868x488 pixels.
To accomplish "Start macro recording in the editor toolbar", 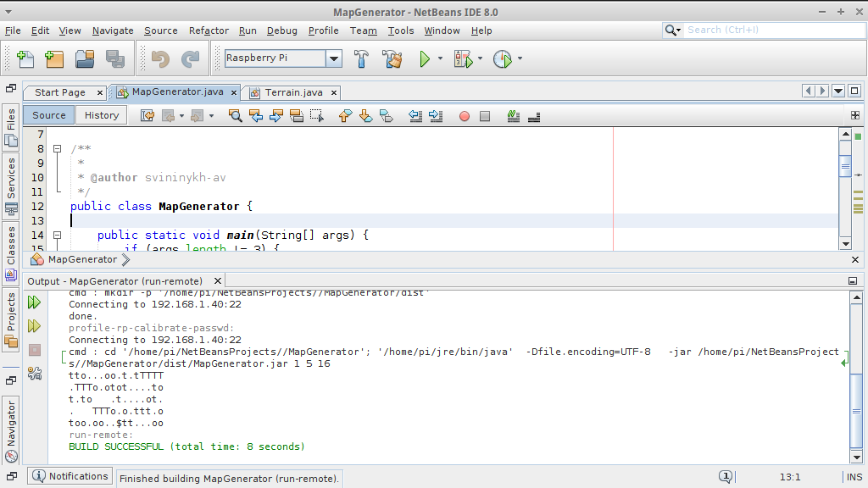I will coord(463,115).
